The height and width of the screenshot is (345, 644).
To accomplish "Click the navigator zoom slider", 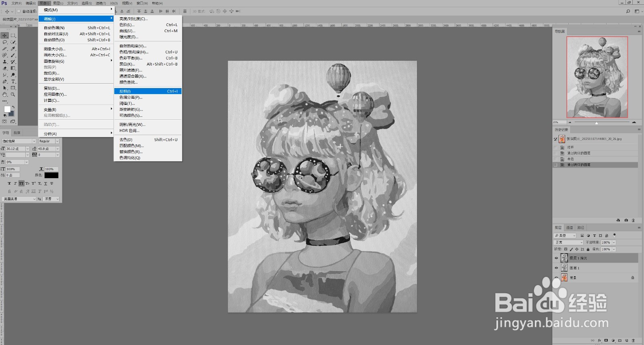I will [x=596, y=122].
